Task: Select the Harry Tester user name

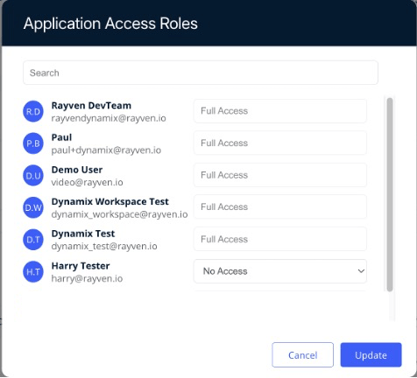Action: (x=80, y=266)
